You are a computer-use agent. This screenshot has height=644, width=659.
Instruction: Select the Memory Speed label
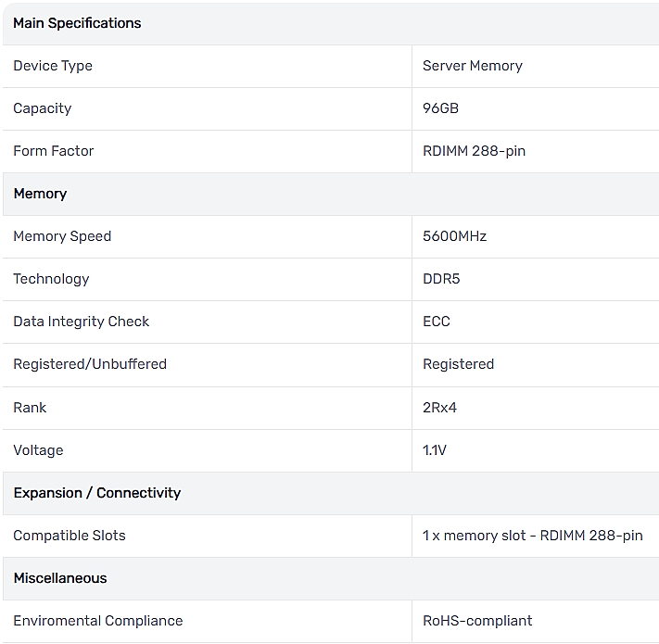click(x=62, y=236)
